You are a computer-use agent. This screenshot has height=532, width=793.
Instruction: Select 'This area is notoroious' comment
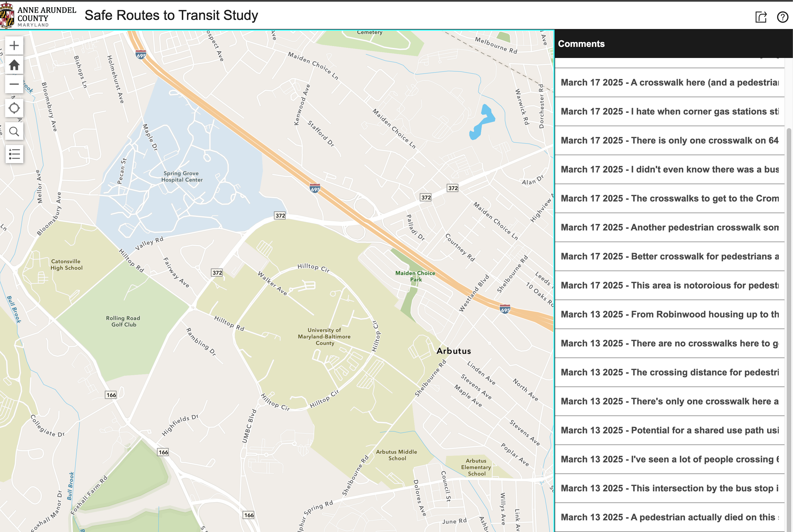[x=669, y=285]
